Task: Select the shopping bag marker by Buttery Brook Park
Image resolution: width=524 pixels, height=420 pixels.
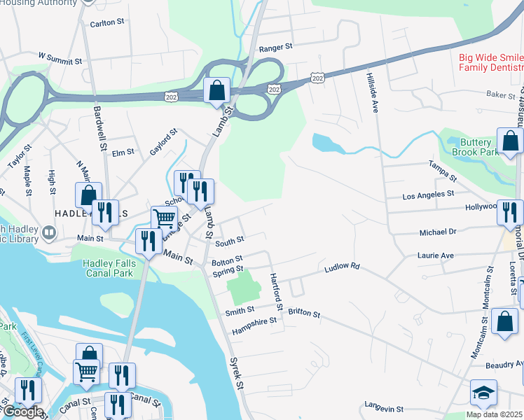Action: point(510,141)
